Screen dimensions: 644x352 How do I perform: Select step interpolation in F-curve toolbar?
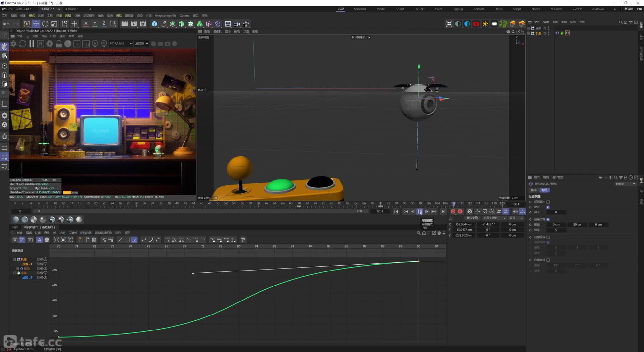pos(127,240)
